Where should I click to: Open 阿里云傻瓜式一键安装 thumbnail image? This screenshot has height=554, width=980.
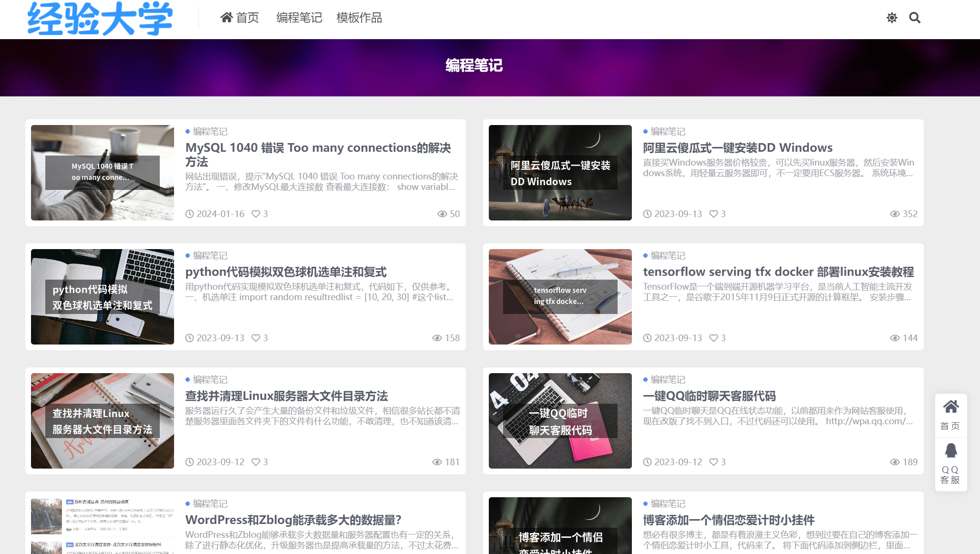pos(560,173)
